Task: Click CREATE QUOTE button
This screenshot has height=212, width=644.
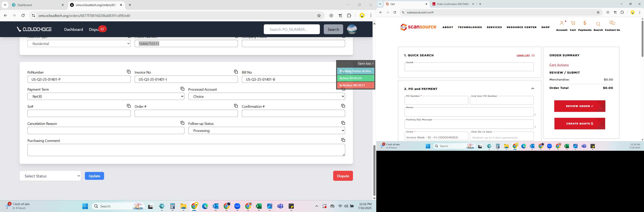Action: coord(580,124)
